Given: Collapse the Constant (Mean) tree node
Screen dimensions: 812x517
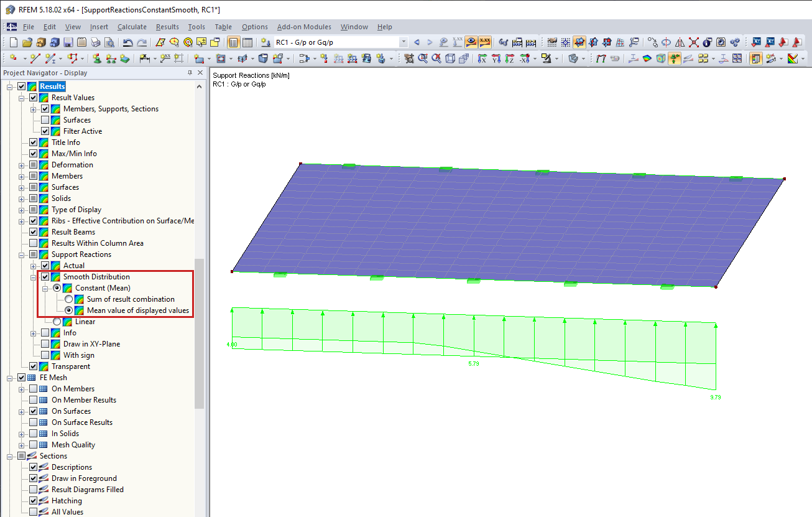Looking at the screenshot, I should pyautogui.click(x=45, y=288).
